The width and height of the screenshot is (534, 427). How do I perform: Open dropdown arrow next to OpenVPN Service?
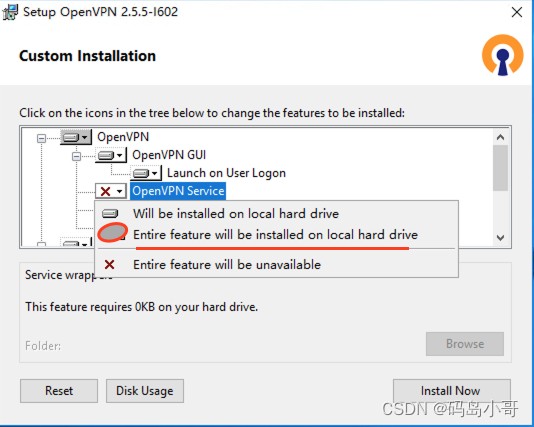[x=120, y=191]
